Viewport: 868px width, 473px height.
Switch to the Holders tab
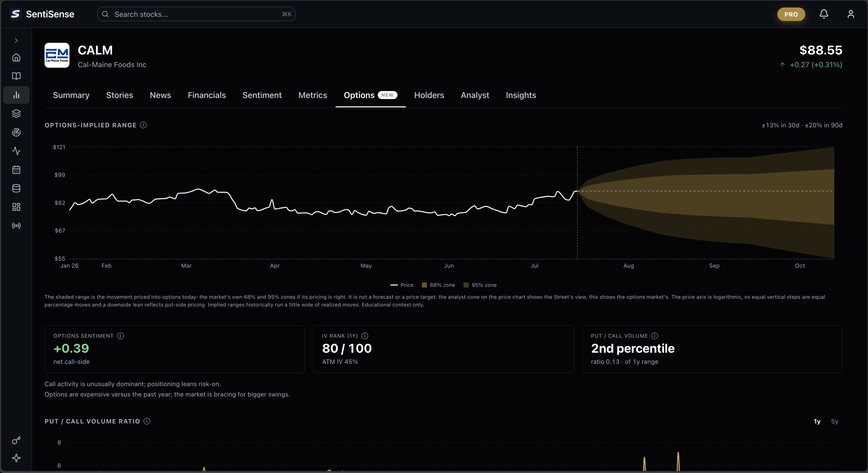(429, 95)
